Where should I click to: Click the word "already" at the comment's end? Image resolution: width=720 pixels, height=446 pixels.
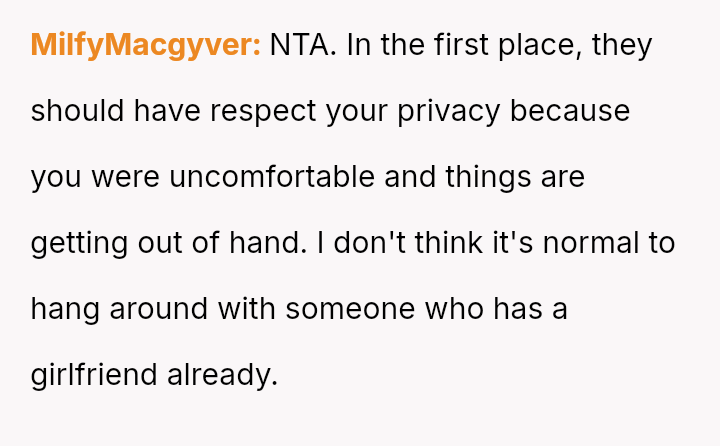[x=221, y=375]
